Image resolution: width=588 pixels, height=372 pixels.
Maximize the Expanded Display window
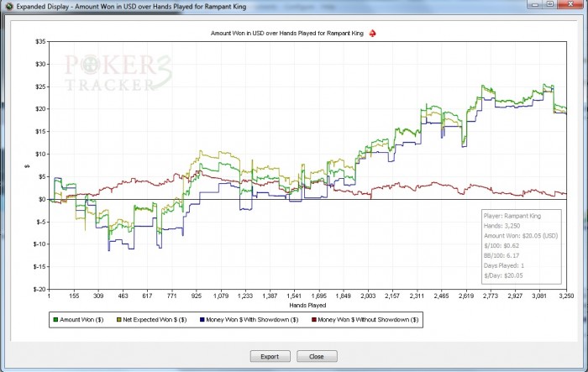tap(550, 4)
